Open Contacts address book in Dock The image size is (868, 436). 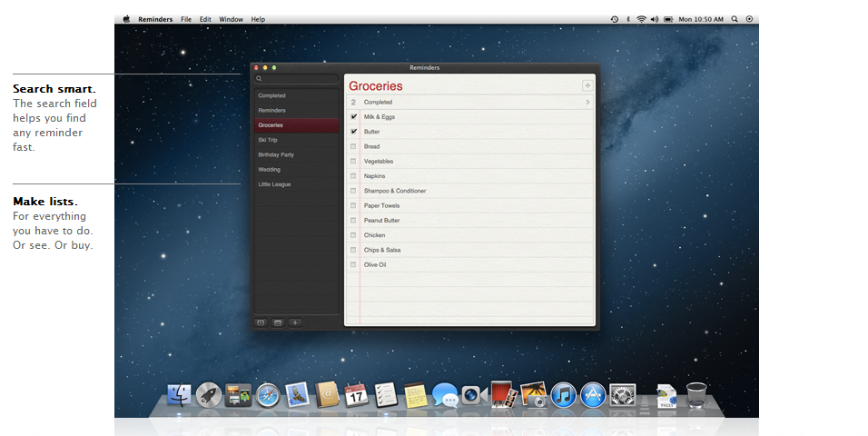tap(327, 395)
